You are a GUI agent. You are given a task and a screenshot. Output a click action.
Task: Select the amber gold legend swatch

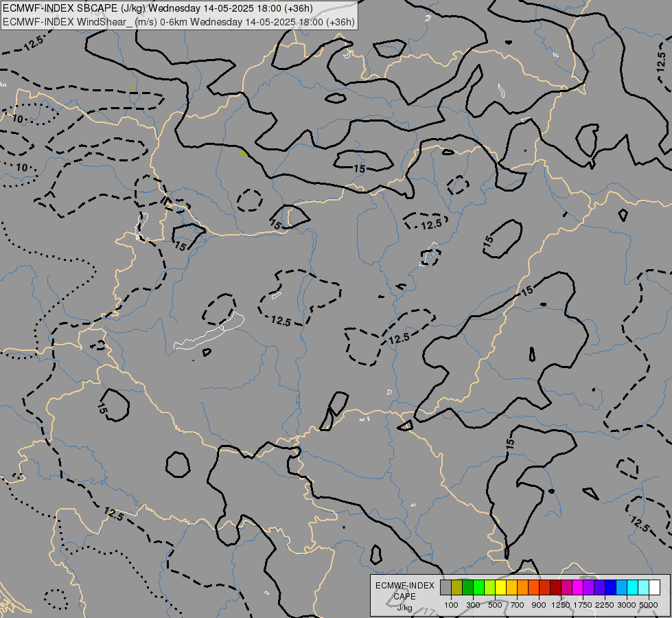click(511, 587)
